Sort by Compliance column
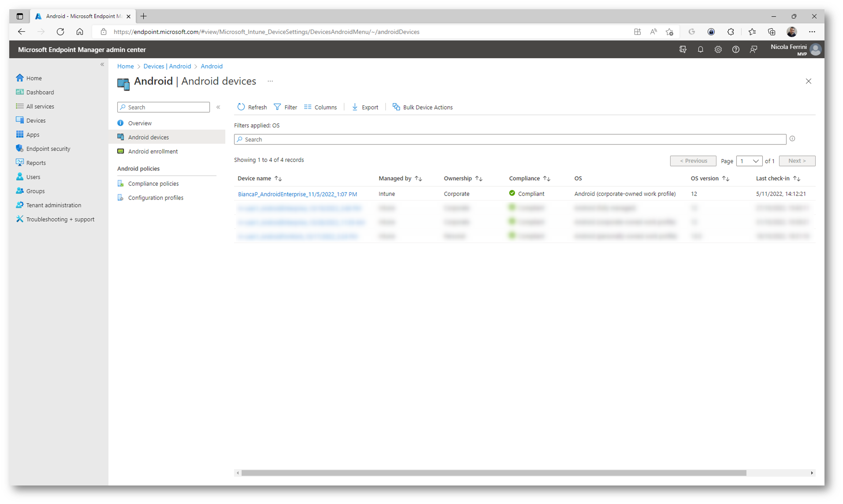The image size is (843, 504). (530, 178)
